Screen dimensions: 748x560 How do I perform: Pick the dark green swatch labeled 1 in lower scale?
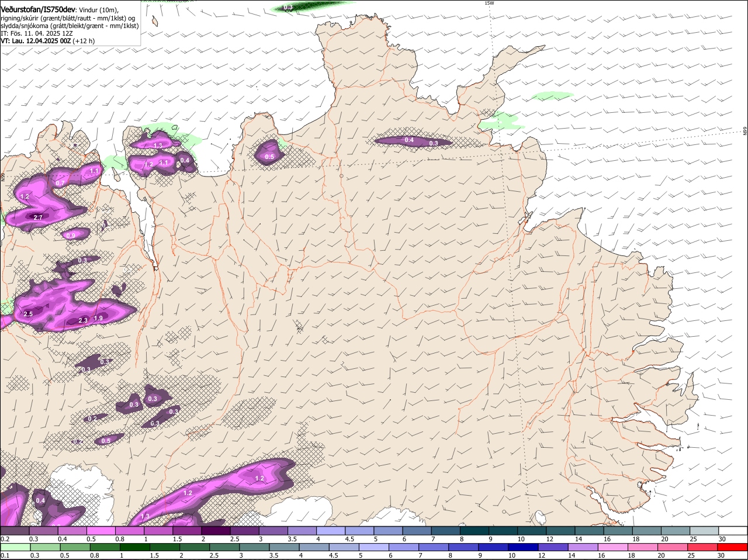click(136, 547)
